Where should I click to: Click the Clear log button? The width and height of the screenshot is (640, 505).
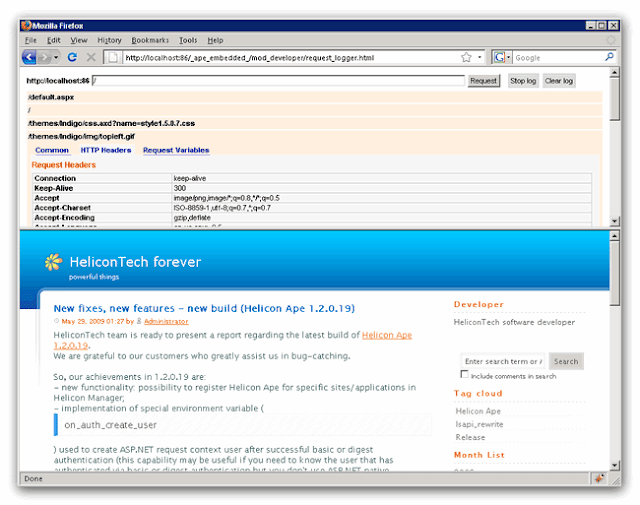click(559, 81)
